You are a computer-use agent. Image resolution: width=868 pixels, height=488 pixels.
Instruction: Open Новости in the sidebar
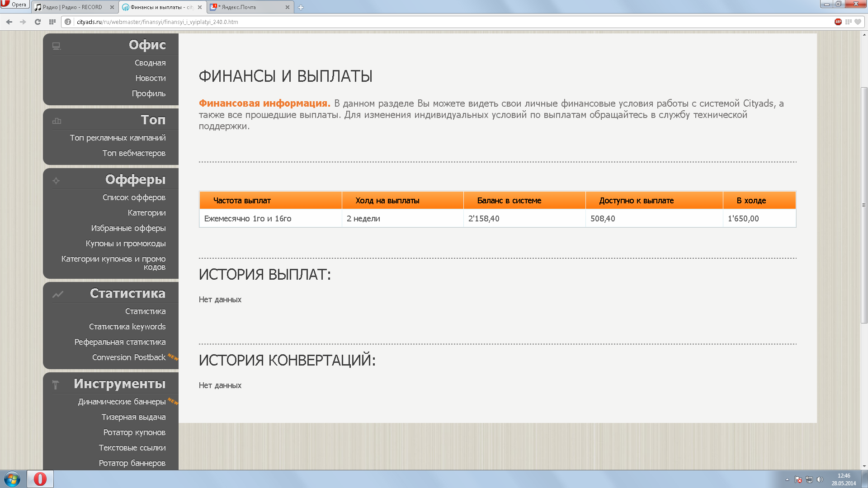click(151, 78)
